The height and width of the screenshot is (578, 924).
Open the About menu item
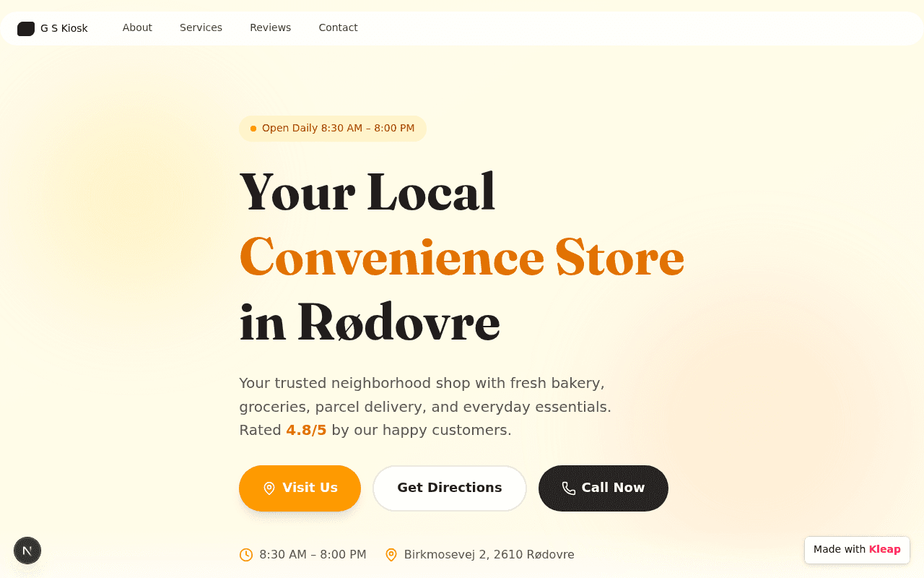(137, 27)
